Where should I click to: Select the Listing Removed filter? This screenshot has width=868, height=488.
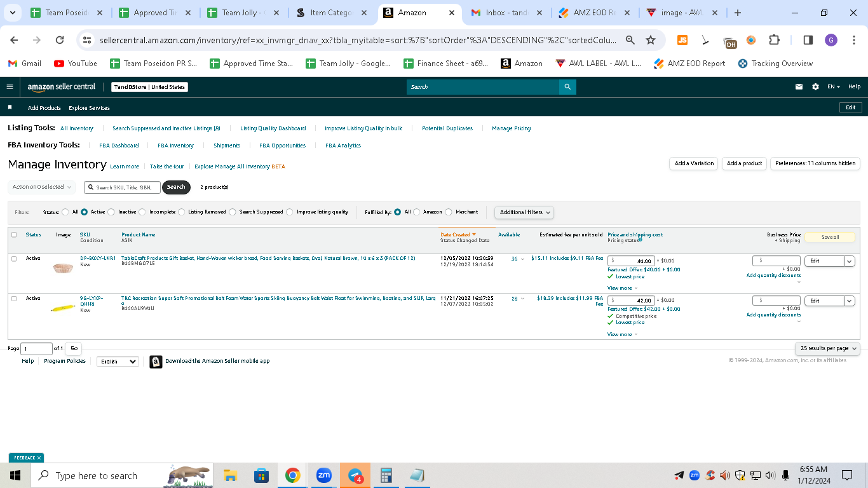tap(182, 212)
